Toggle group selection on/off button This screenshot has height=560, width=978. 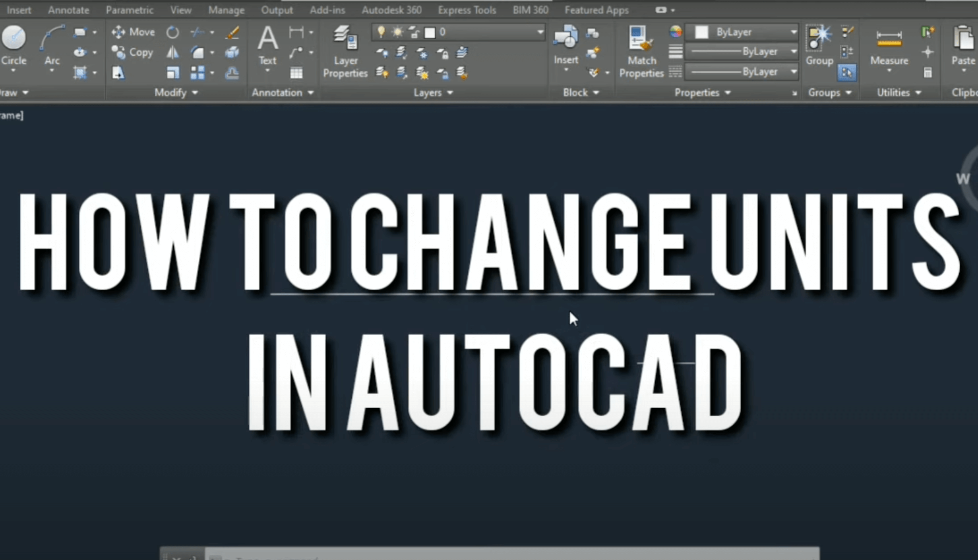(846, 73)
